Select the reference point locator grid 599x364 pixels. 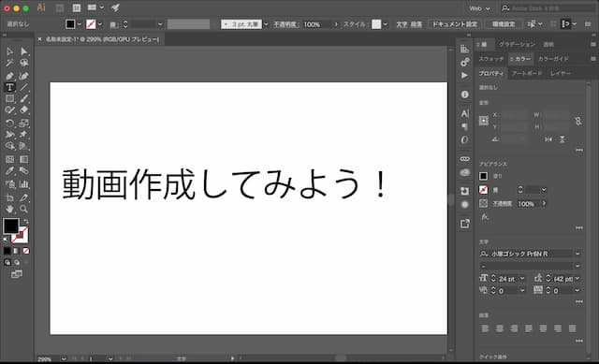(x=484, y=121)
